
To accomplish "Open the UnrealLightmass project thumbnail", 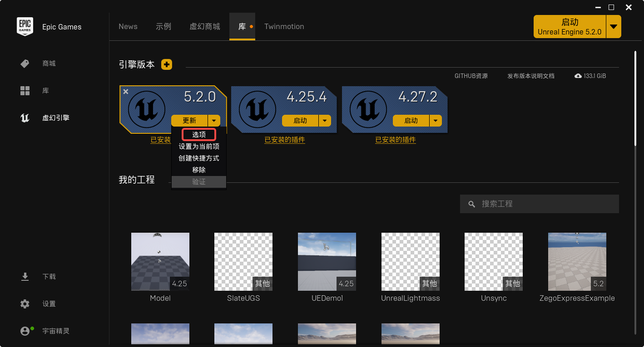I will [x=411, y=262].
